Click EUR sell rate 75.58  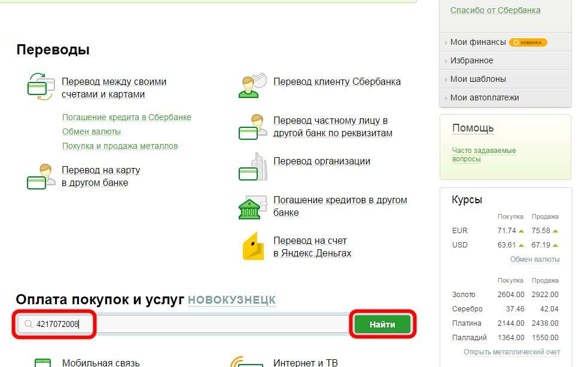coord(541,231)
